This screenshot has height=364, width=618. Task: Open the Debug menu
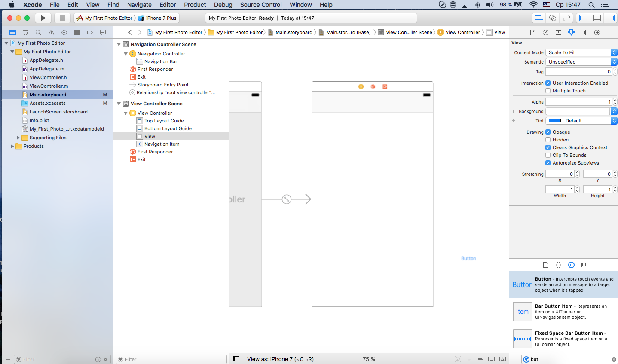(x=223, y=5)
